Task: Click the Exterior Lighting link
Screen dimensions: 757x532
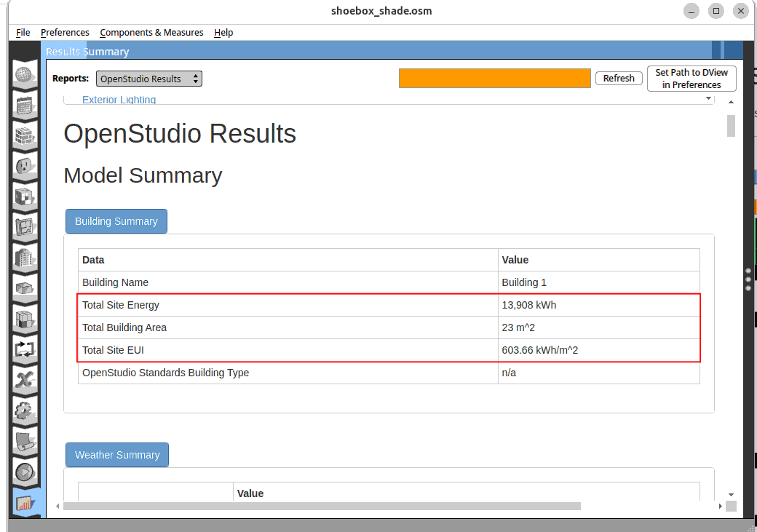Action: (119, 100)
